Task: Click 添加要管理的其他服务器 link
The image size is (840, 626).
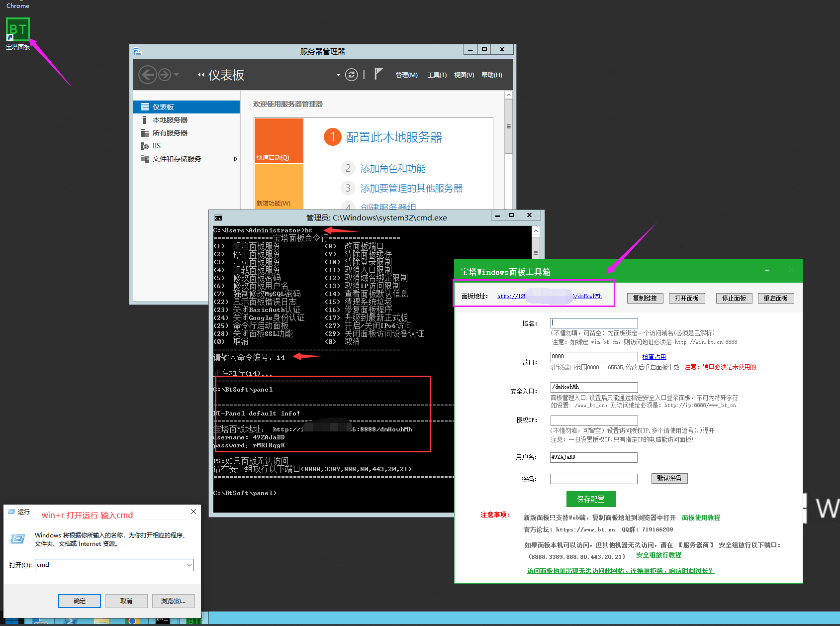Action: coord(411,189)
